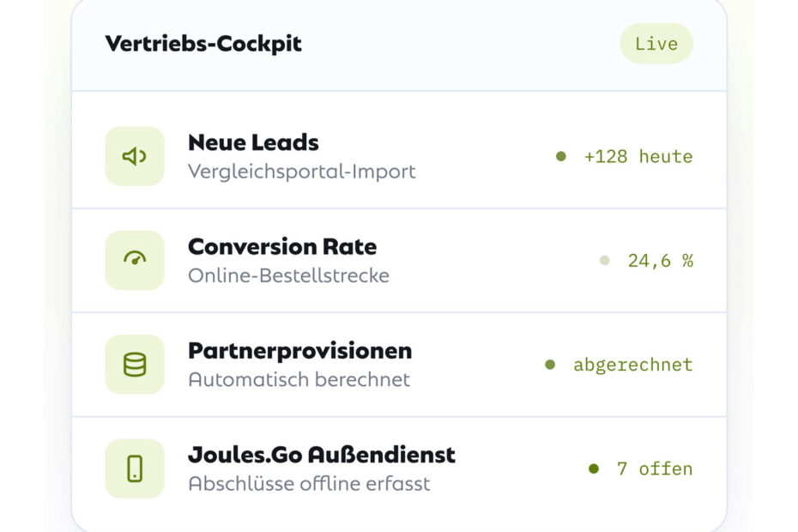The width and height of the screenshot is (798, 532).
Task: Click the Live status badge
Action: [x=656, y=43]
